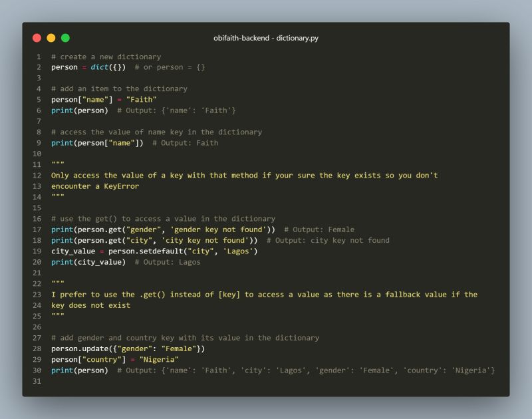This screenshot has height=419, width=532.
Task: Click line number 10 in the gutter
Action: pos(37,154)
